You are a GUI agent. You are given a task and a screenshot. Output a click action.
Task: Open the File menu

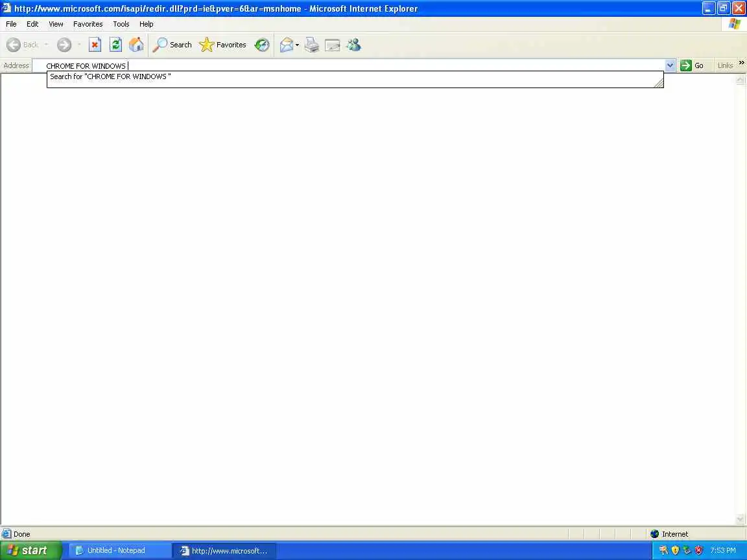(x=11, y=24)
